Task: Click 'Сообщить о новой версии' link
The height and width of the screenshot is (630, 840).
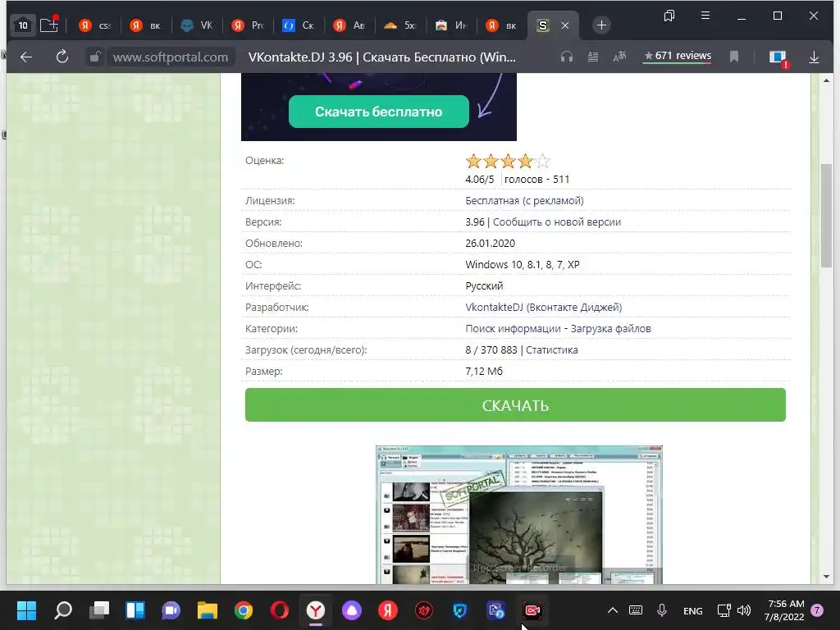Action: tap(557, 221)
